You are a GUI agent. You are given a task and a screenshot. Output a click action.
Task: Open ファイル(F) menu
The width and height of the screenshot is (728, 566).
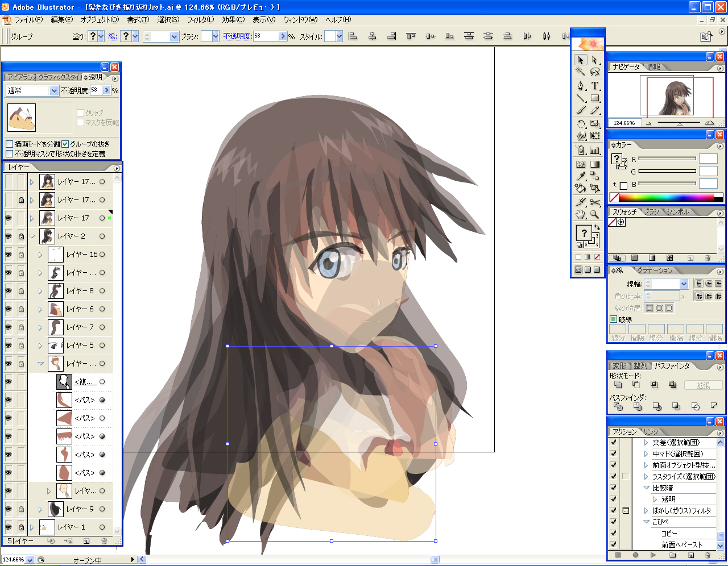click(28, 20)
